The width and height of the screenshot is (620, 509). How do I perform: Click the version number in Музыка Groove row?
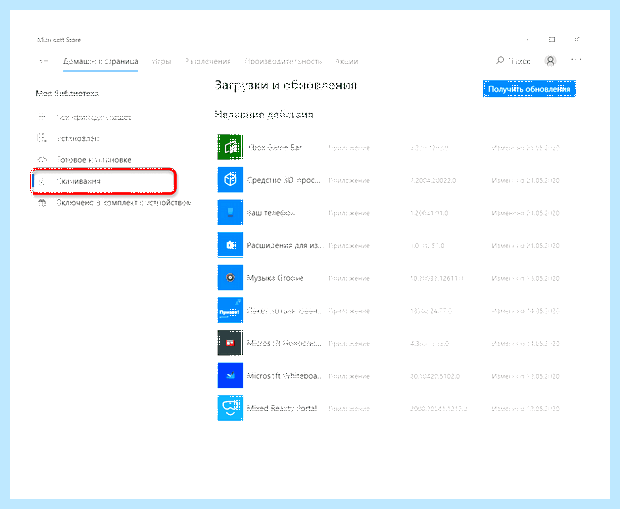[437, 278]
